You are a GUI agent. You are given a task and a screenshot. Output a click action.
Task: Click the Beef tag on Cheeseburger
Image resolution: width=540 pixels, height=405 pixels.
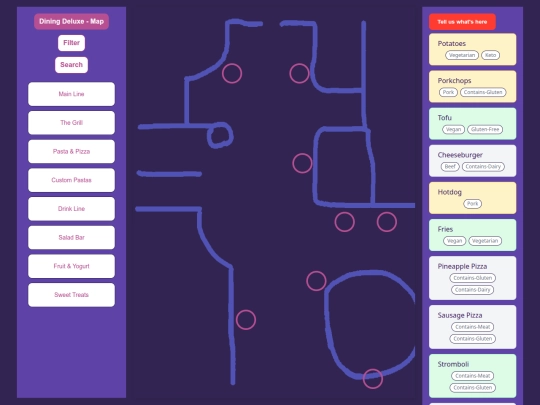coord(450,167)
